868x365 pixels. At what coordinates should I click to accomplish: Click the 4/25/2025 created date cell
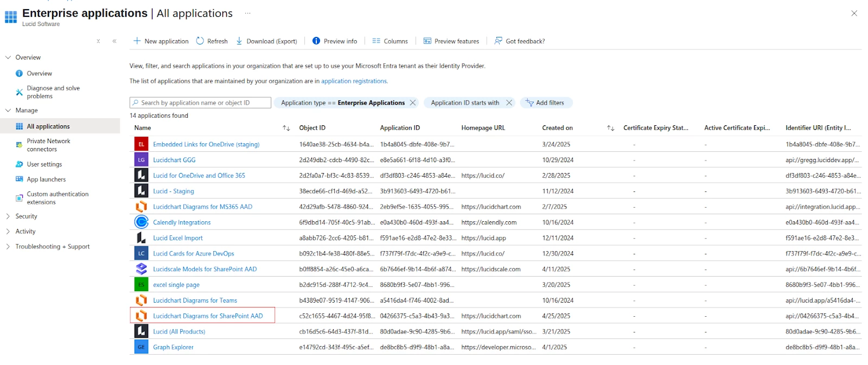[x=556, y=316]
